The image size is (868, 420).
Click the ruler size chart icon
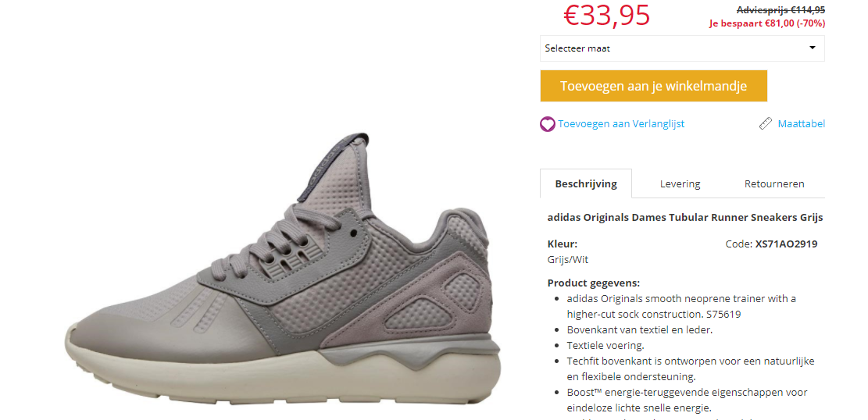pyautogui.click(x=766, y=123)
